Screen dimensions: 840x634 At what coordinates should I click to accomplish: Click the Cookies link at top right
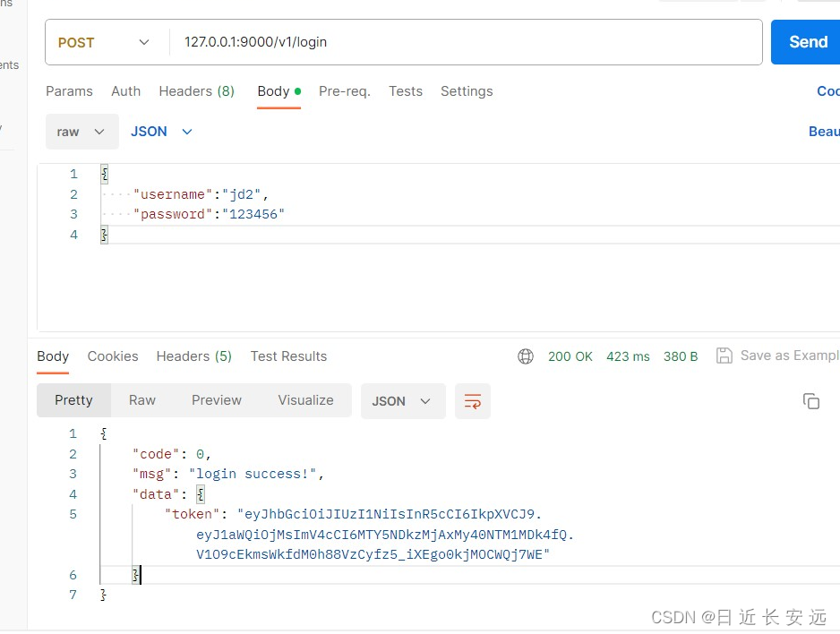pyautogui.click(x=828, y=91)
